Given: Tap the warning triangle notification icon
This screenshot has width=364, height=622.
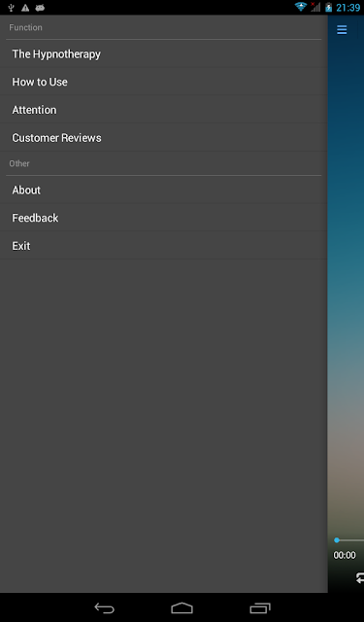Looking at the screenshot, I should [x=25, y=8].
